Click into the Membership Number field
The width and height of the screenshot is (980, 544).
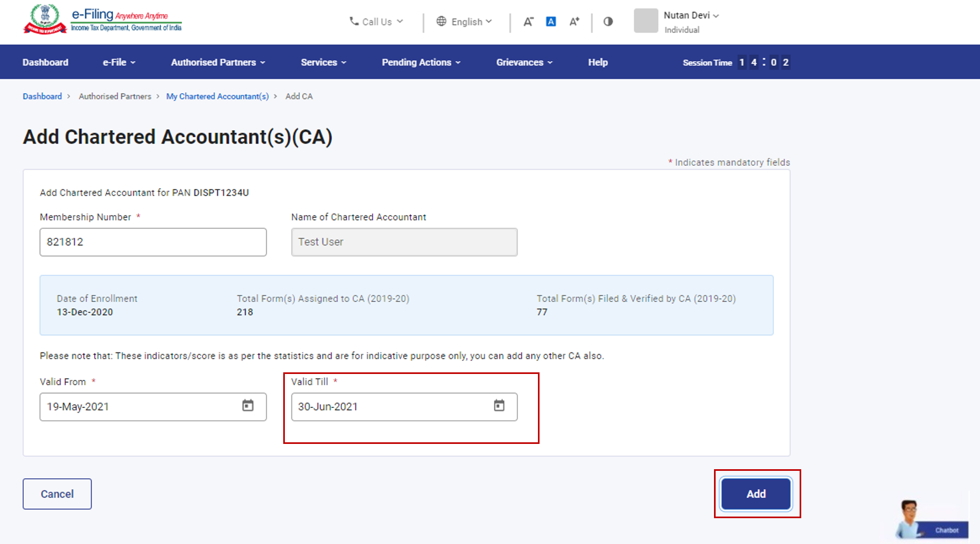pos(153,242)
